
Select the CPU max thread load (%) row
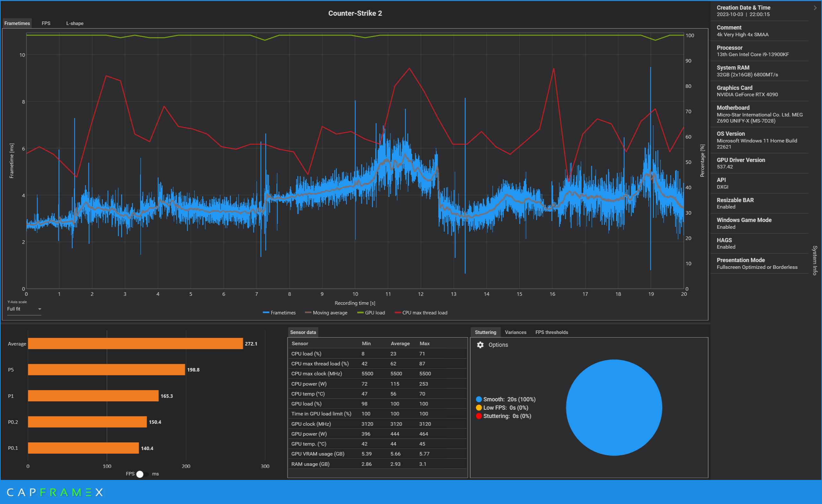(377, 363)
